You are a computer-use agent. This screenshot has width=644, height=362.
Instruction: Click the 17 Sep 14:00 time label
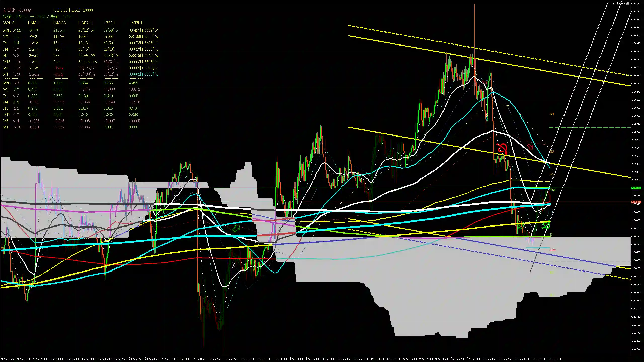click(474, 359)
